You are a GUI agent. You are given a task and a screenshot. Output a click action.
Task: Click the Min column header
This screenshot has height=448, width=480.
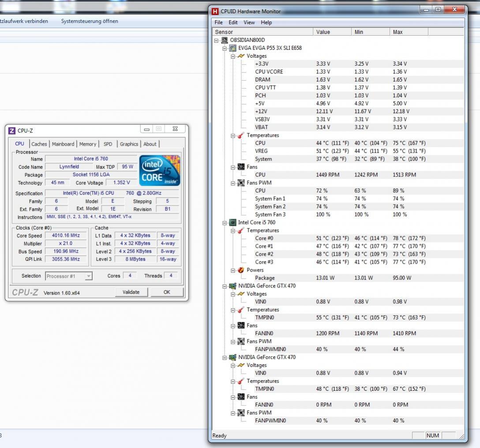pos(371,32)
